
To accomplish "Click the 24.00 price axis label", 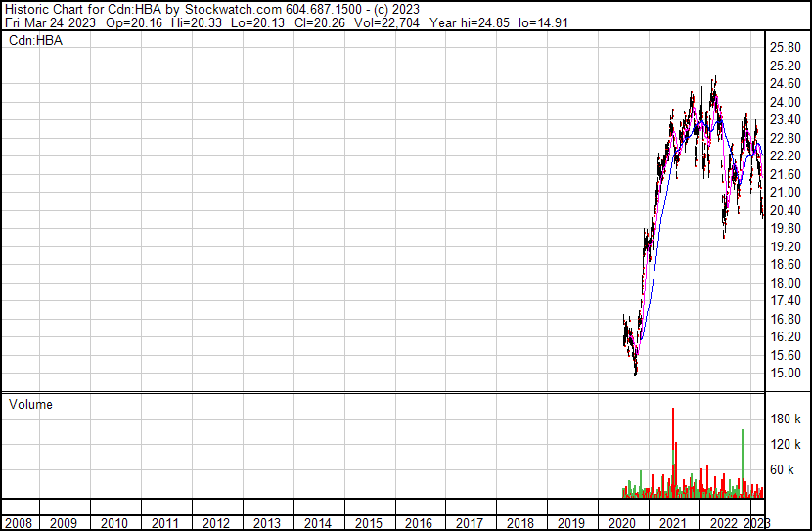I will tap(786, 102).
